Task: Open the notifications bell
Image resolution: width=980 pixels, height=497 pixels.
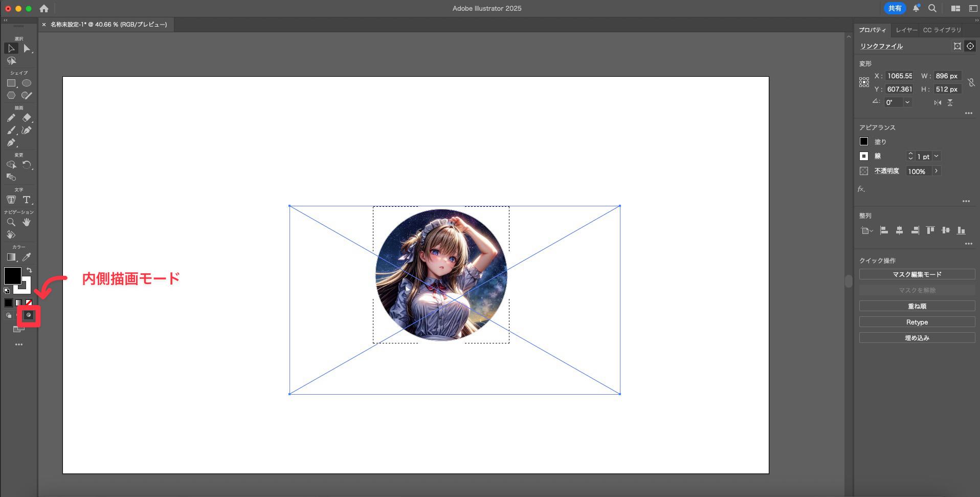Action: click(x=916, y=8)
